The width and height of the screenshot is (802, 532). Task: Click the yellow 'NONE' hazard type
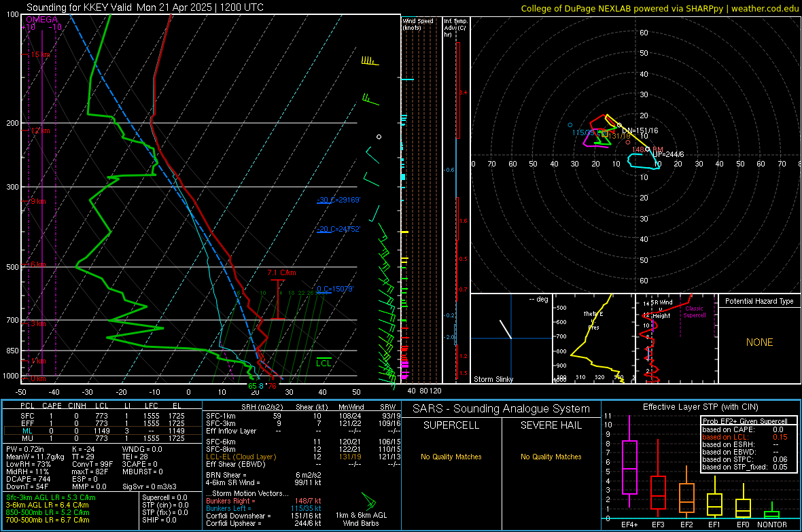pyautogui.click(x=759, y=342)
